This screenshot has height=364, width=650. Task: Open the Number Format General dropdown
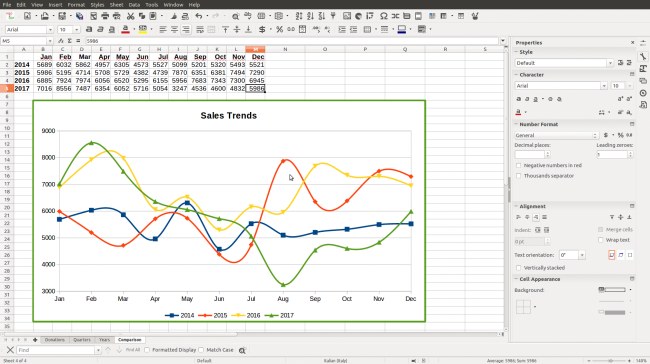557,136
